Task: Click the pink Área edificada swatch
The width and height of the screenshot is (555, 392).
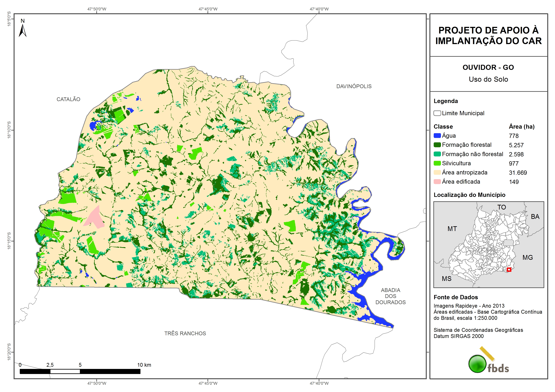Action: pyautogui.click(x=437, y=182)
